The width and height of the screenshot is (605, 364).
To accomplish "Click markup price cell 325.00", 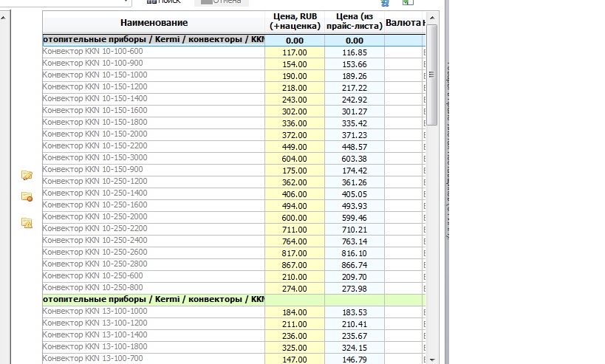I will pyautogui.click(x=295, y=348).
